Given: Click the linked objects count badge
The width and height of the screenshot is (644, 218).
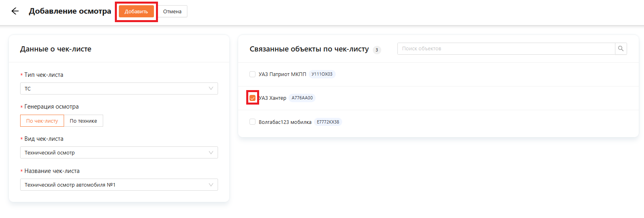Looking at the screenshot, I should coord(377,50).
